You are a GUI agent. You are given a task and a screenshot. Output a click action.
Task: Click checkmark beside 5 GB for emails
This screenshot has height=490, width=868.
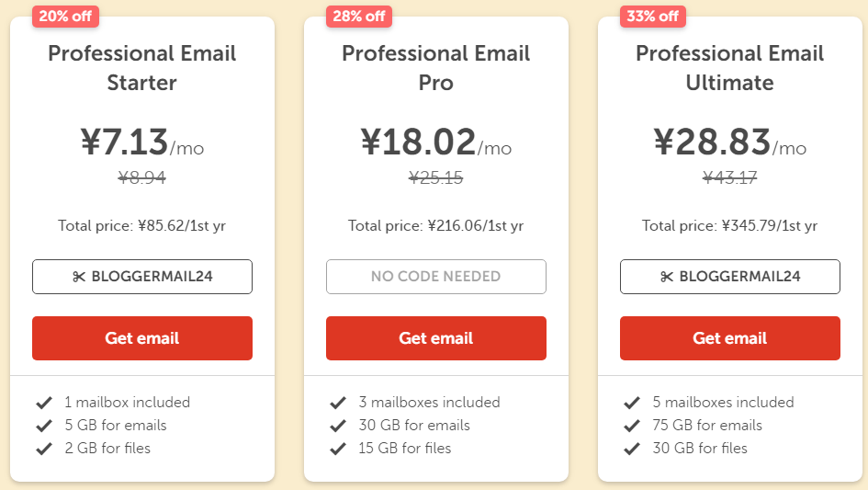tap(44, 426)
